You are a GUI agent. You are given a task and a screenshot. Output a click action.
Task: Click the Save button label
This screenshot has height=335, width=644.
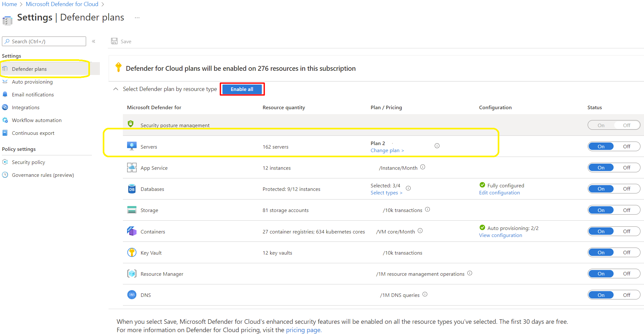(126, 41)
